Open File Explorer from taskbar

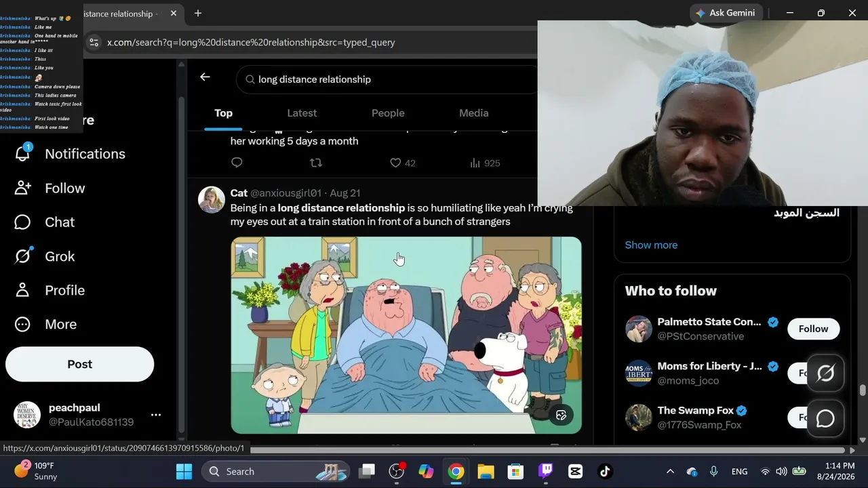click(486, 471)
